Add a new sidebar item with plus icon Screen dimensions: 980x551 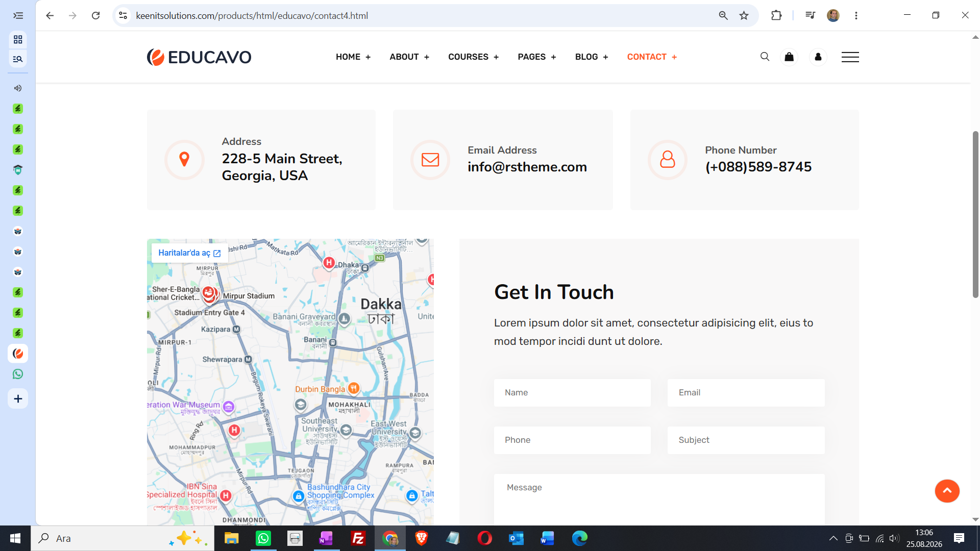click(x=18, y=399)
